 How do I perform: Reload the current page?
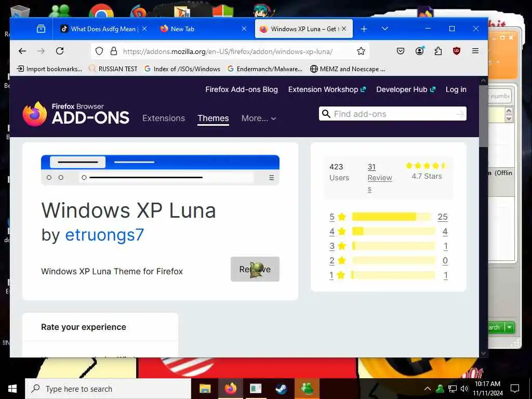click(x=60, y=51)
